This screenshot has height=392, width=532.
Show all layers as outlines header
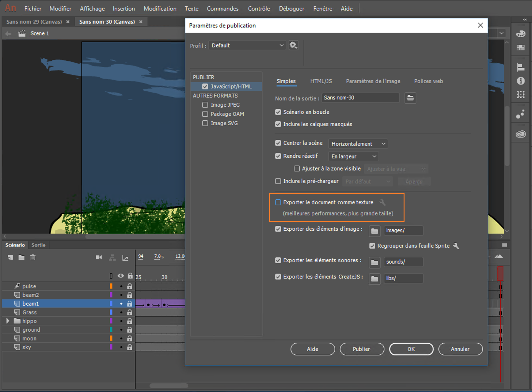tap(111, 276)
